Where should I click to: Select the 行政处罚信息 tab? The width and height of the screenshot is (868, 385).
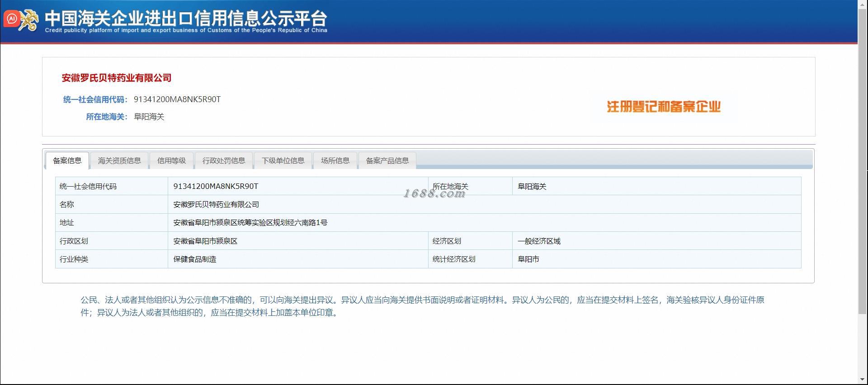pyautogui.click(x=224, y=160)
